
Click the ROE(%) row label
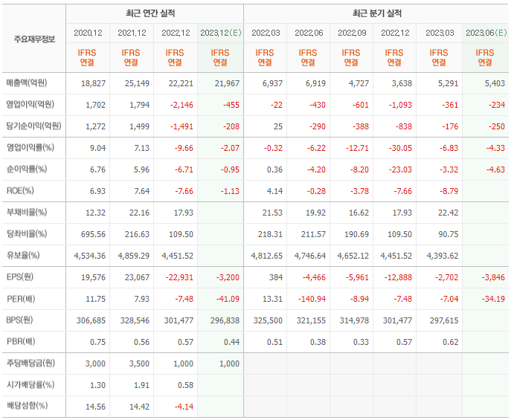tap(20, 190)
